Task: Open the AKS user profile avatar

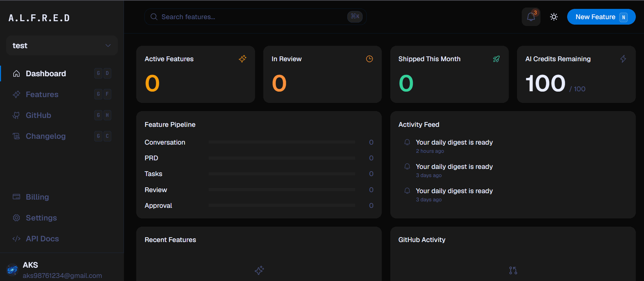Action: pos(12,270)
